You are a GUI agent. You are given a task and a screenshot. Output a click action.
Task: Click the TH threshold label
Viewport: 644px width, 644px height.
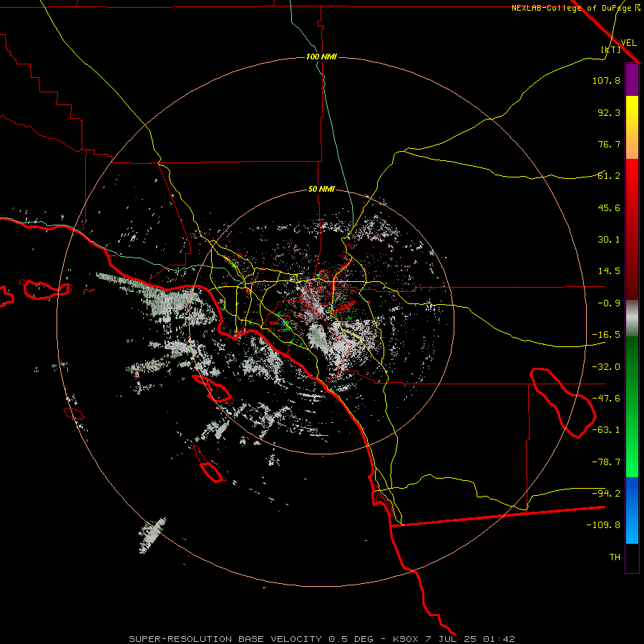pos(615,557)
